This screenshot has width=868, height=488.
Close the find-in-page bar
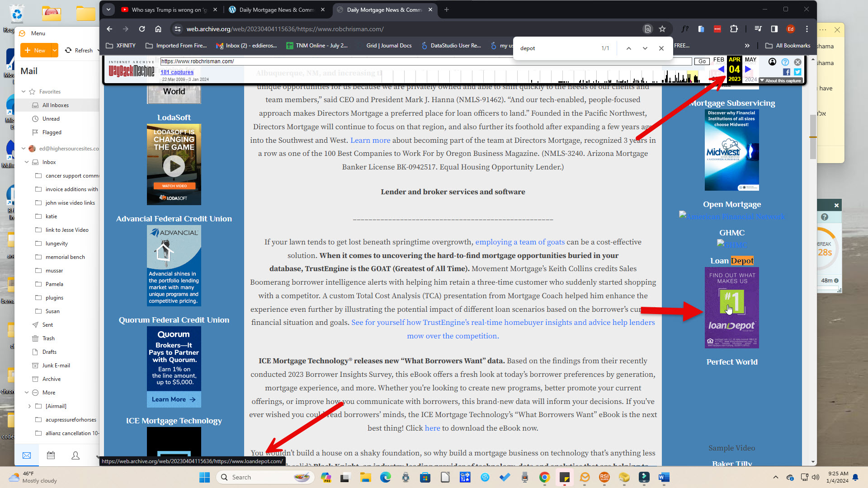(x=661, y=48)
